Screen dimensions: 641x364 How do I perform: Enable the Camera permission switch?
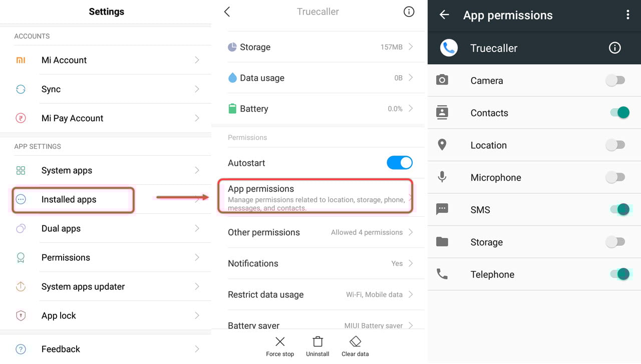tap(615, 80)
